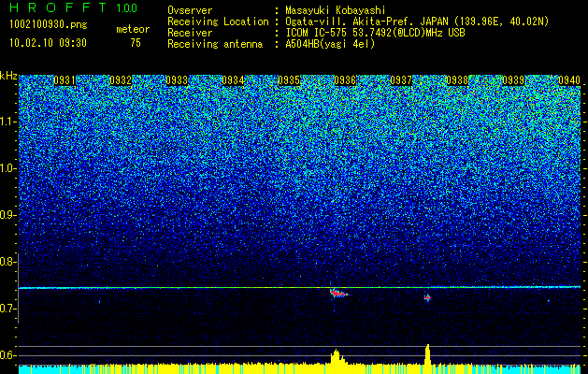The height and width of the screenshot is (374, 588).
Task: Click the 1.1 frequency axis label
Action: 8,122
